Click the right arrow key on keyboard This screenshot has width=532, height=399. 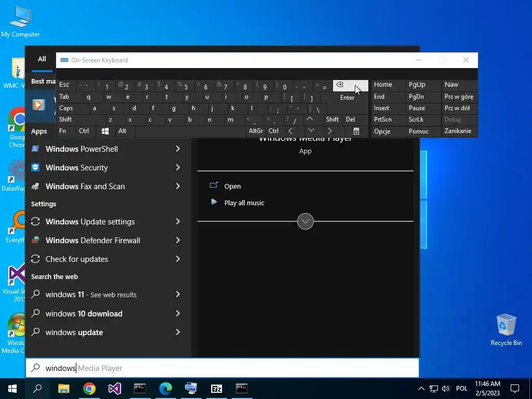click(330, 131)
